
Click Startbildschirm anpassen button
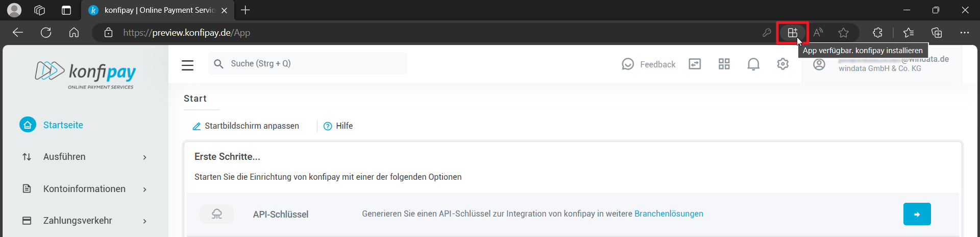pos(246,126)
